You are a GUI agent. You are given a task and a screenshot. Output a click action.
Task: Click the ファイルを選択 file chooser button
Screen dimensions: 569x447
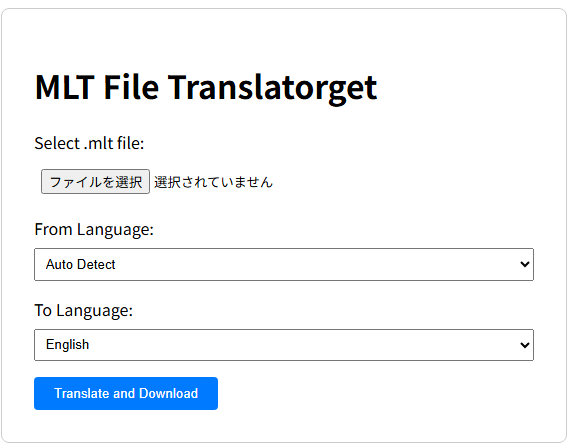(x=95, y=181)
